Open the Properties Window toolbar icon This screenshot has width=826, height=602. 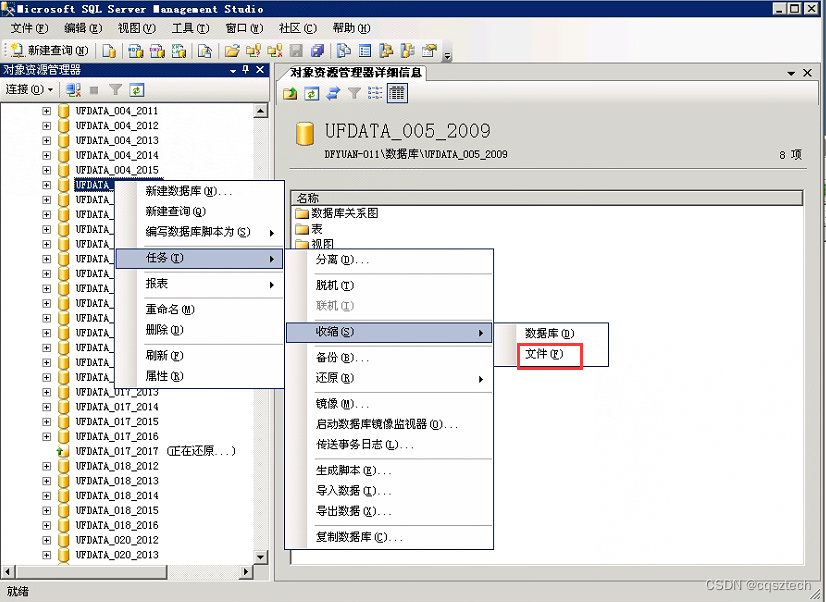pyautogui.click(x=430, y=51)
